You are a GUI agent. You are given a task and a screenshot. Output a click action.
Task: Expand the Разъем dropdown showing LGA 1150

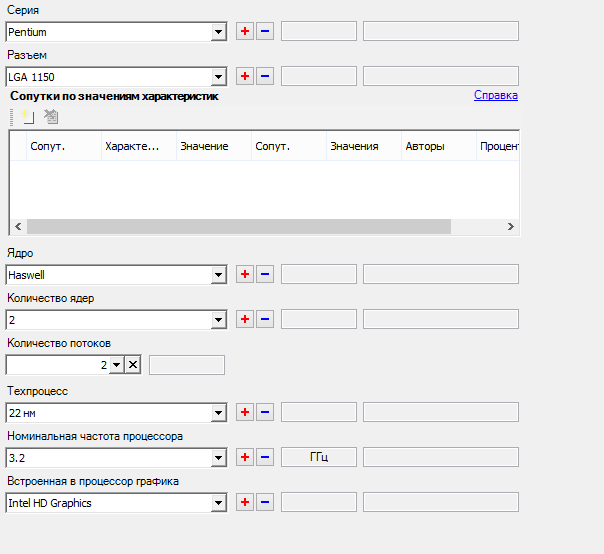pos(218,77)
